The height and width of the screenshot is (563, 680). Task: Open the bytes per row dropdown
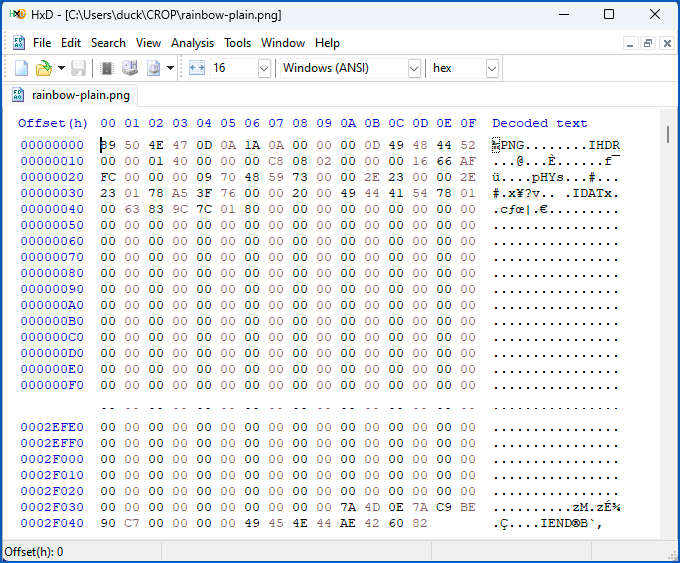[264, 68]
